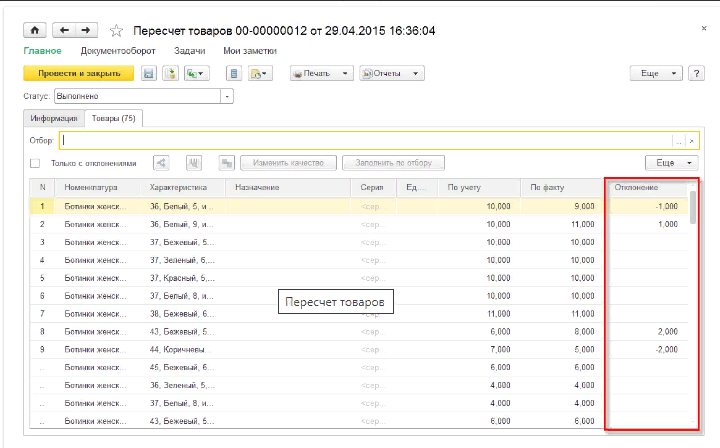Screen dimensions: 720x448
Task: Open the top Еще menu
Action: point(655,73)
